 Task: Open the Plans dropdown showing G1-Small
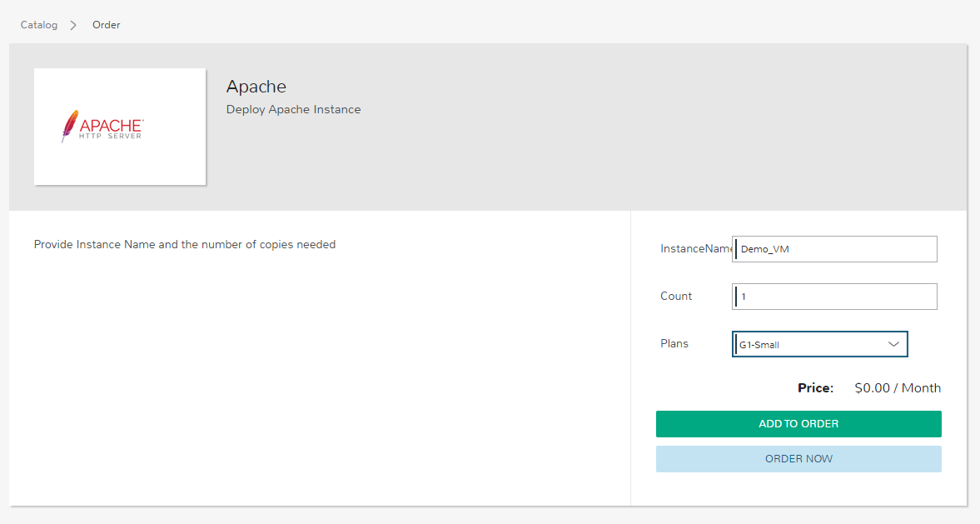tap(820, 344)
